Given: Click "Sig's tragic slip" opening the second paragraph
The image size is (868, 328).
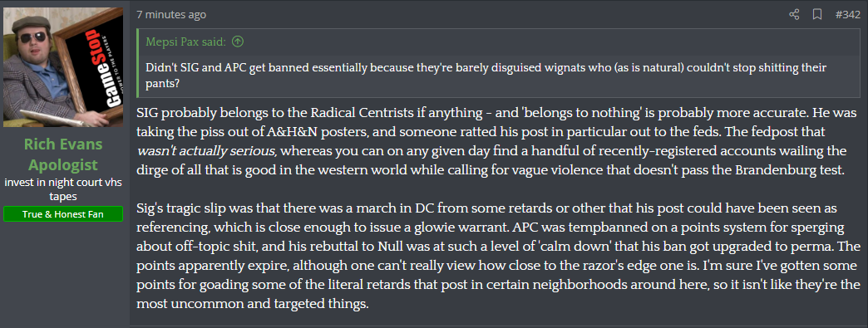Looking at the screenshot, I should (x=177, y=208).
